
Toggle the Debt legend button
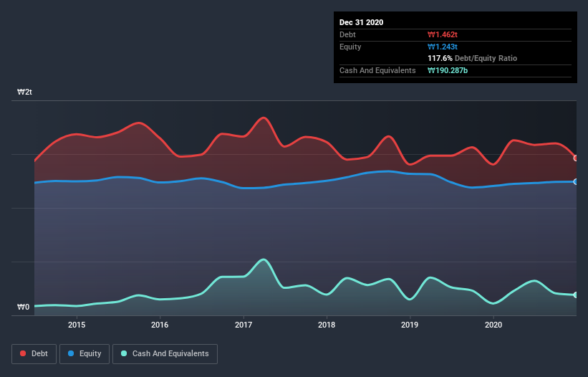pyautogui.click(x=34, y=354)
